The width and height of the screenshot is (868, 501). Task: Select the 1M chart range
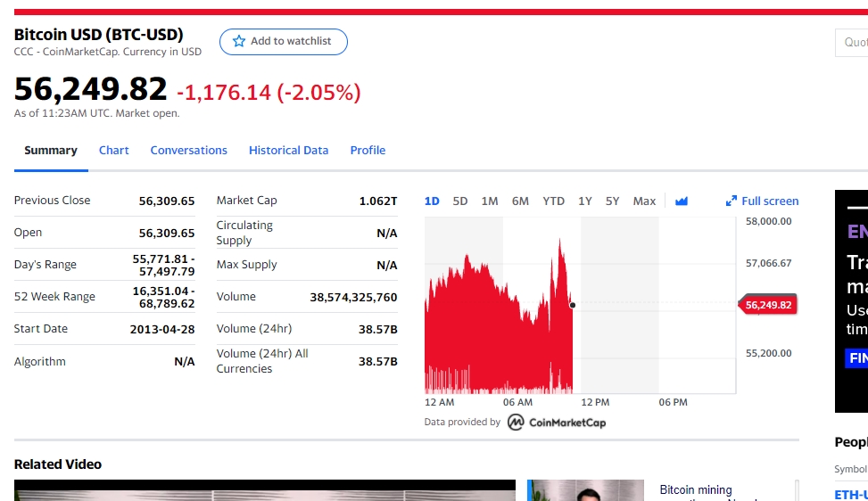click(x=490, y=201)
